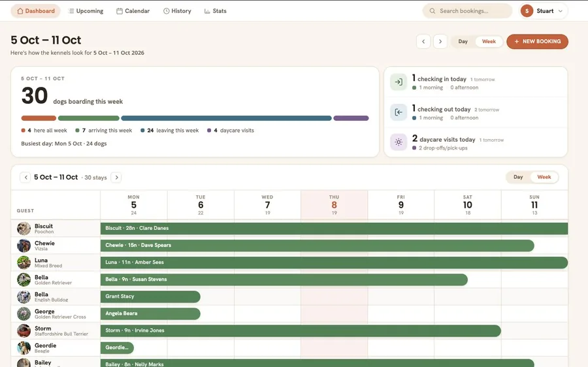This screenshot has width=588, height=367.
Task: Click the checking out today arrow icon
Action: (x=399, y=112)
